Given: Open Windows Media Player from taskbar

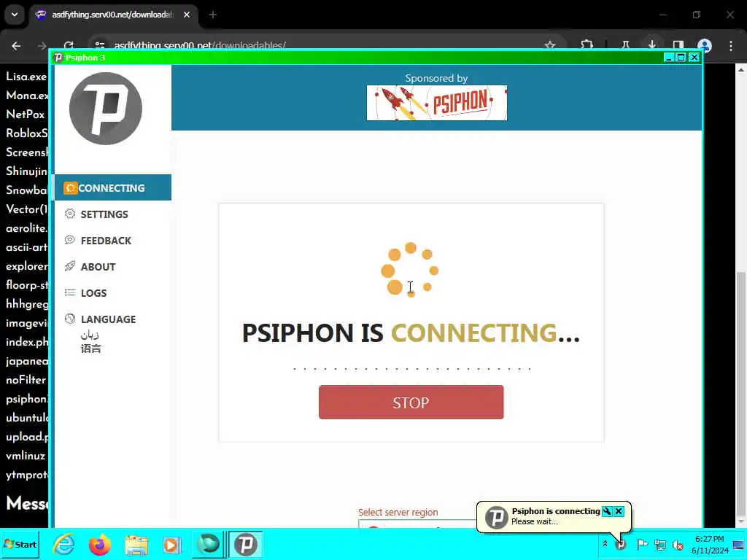Looking at the screenshot, I should pos(171,544).
